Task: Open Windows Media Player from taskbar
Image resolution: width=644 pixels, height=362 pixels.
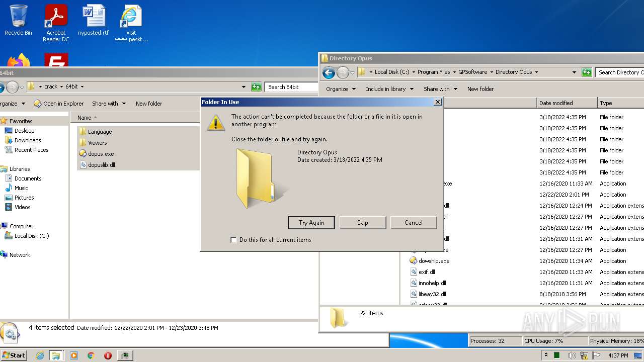Action: point(74,355)
